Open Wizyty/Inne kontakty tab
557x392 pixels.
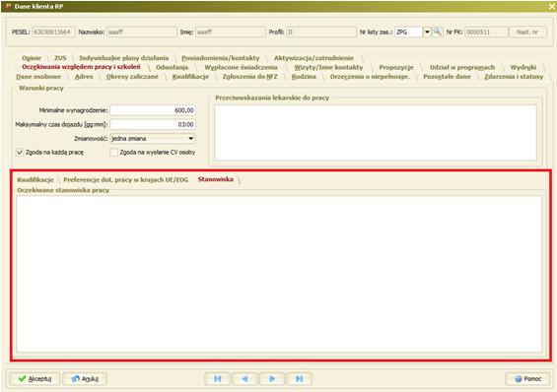(328, 67)
